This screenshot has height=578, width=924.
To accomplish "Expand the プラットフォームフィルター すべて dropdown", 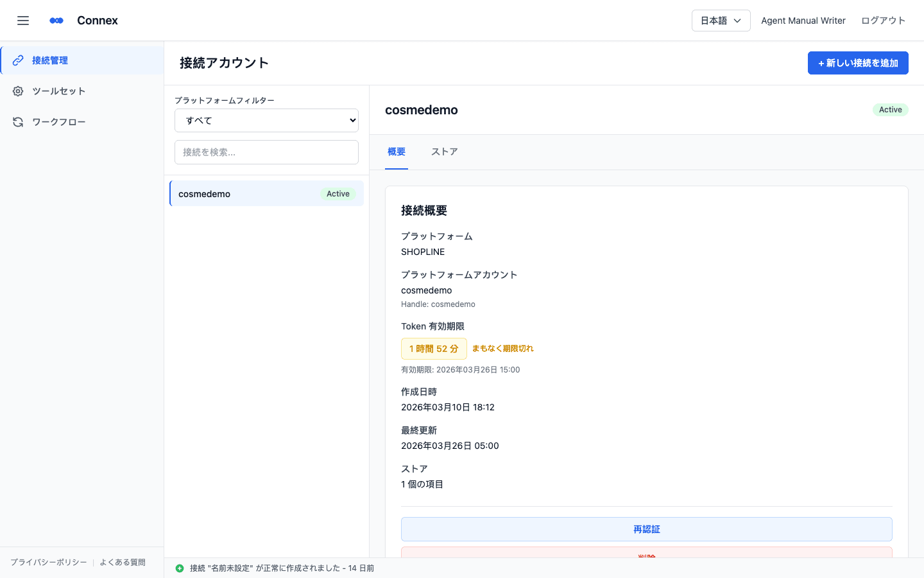I will (266, 120).
